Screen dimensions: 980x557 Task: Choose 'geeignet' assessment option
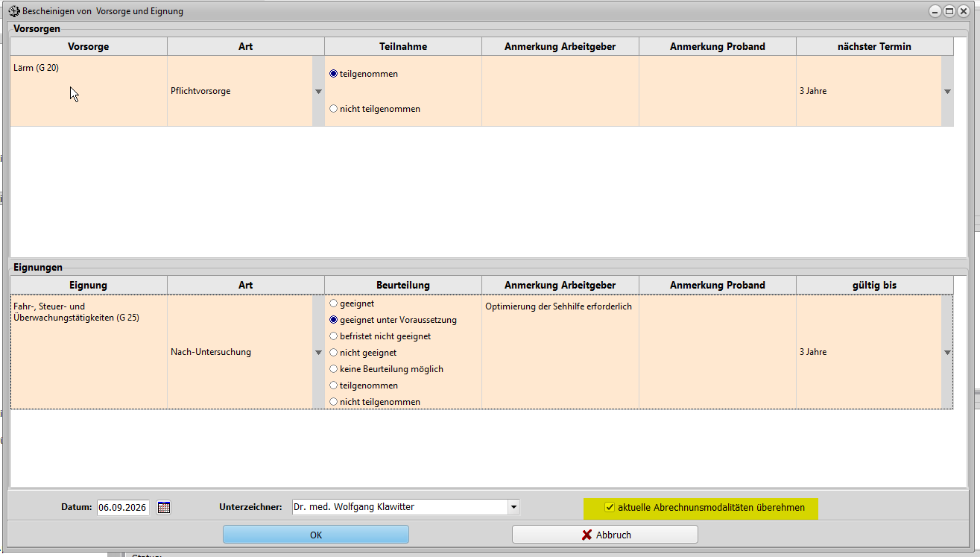334,303
